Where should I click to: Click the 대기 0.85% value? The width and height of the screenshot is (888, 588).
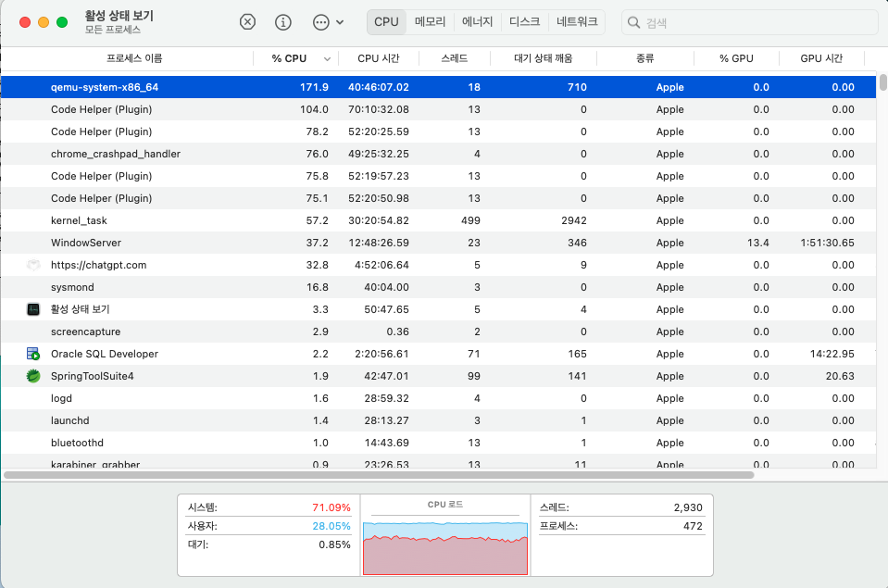click(x=334, y=545)
